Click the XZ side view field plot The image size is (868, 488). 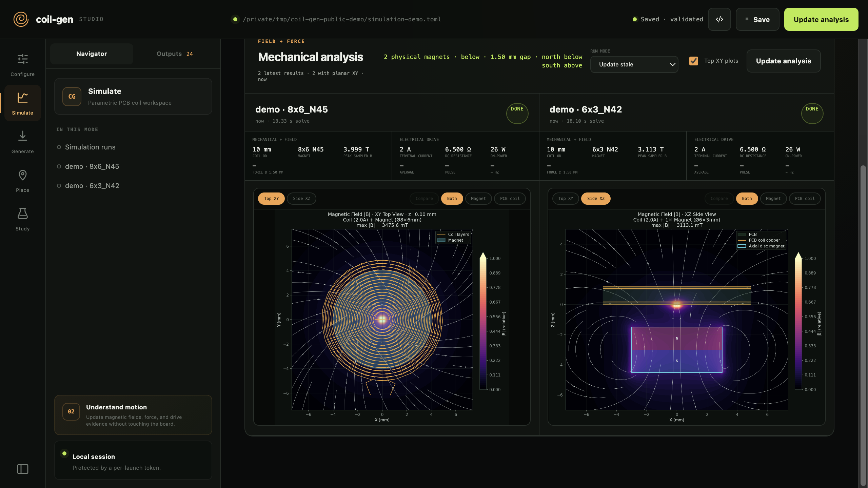point(677,319)
